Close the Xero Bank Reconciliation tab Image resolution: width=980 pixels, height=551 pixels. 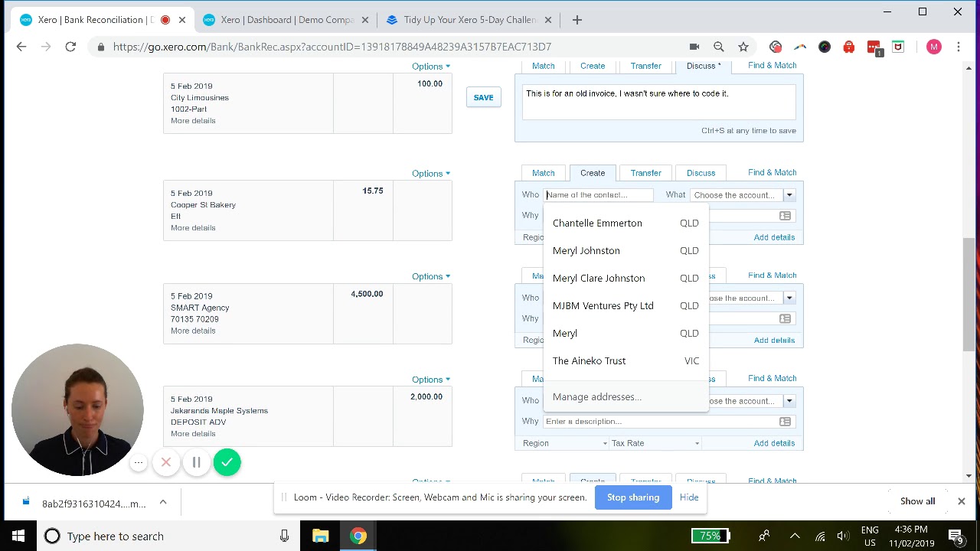click(182, 20)
